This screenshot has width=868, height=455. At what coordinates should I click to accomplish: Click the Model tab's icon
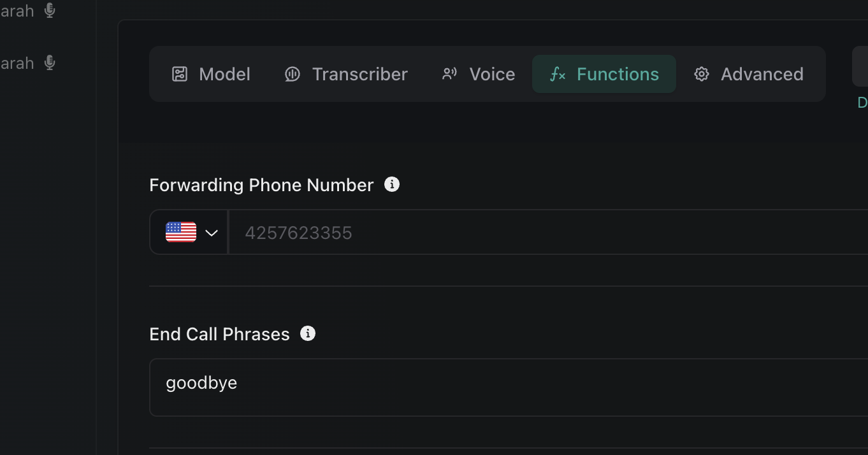180,75
